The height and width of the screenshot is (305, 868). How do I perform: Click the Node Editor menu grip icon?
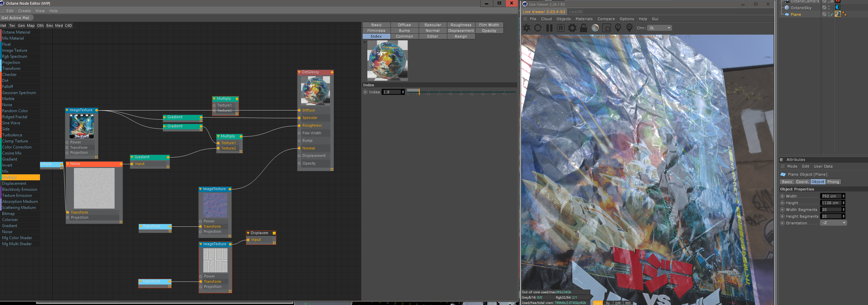pyautogui.click(x=2, y=11)
